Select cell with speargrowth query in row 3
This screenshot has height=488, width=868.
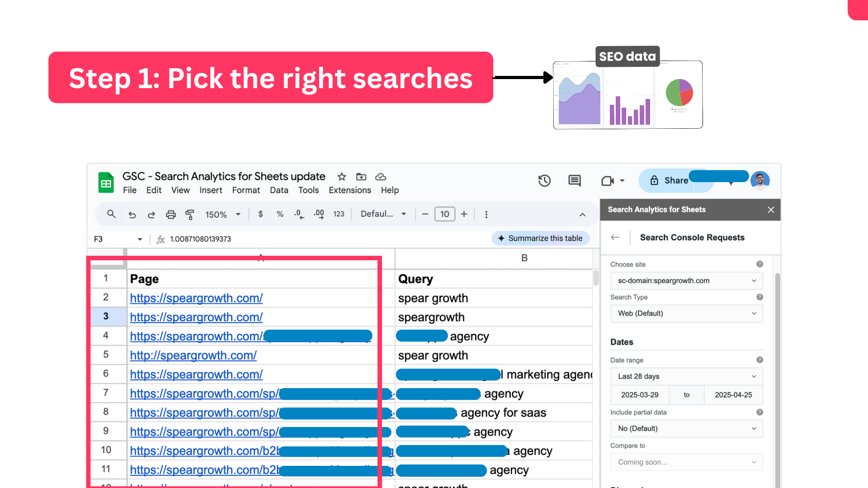494,317
